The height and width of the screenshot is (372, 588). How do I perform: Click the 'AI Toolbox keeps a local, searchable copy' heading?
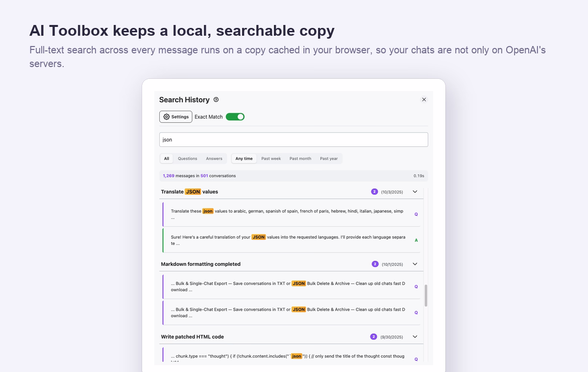click(x=182, y=30)
